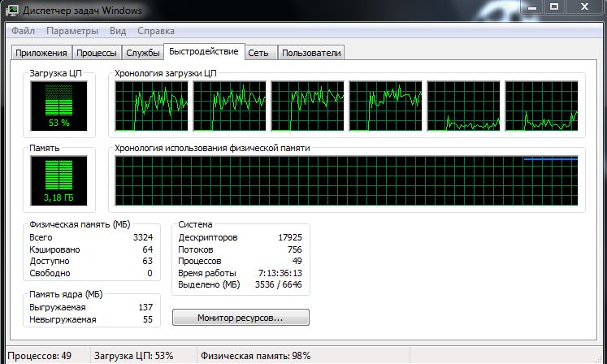Click the Физическая память (МБ) group label

(x=80, y=224)
